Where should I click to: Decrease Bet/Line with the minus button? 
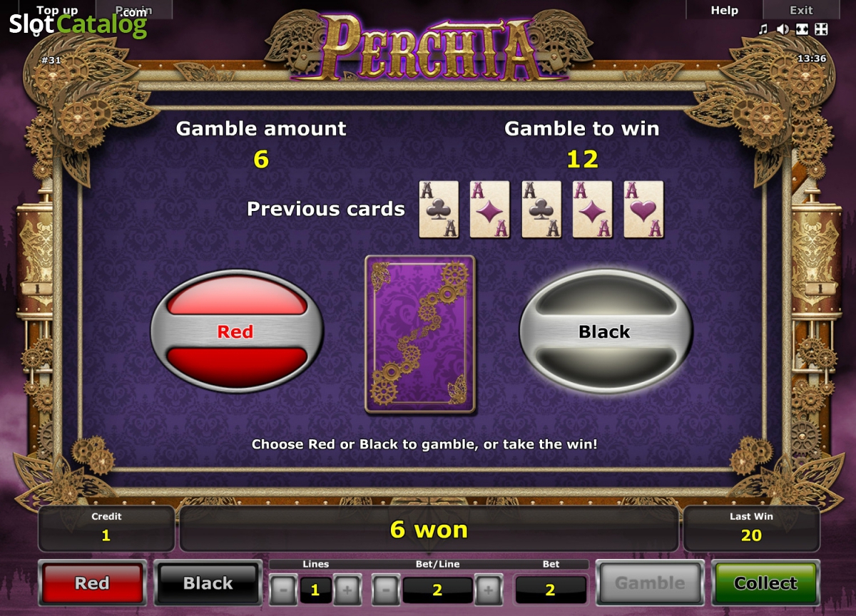click(386, 590)
